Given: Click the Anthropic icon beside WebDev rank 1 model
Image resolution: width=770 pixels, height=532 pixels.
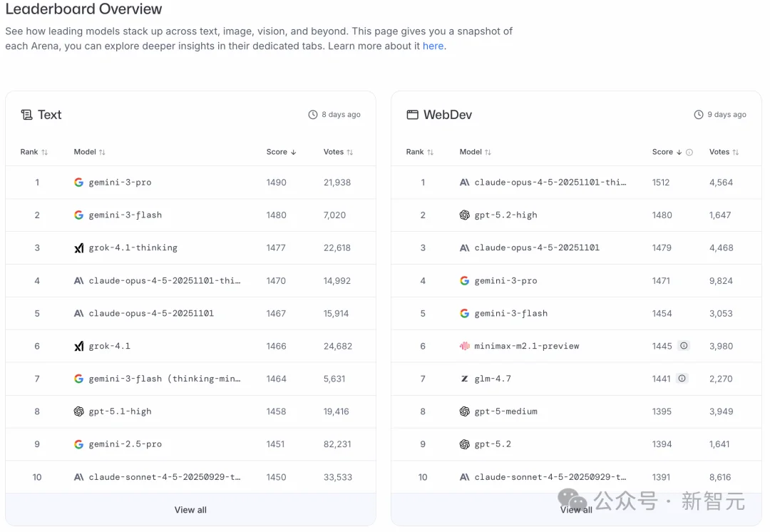Looking at the screenshot, I should [x=464, y=183].
